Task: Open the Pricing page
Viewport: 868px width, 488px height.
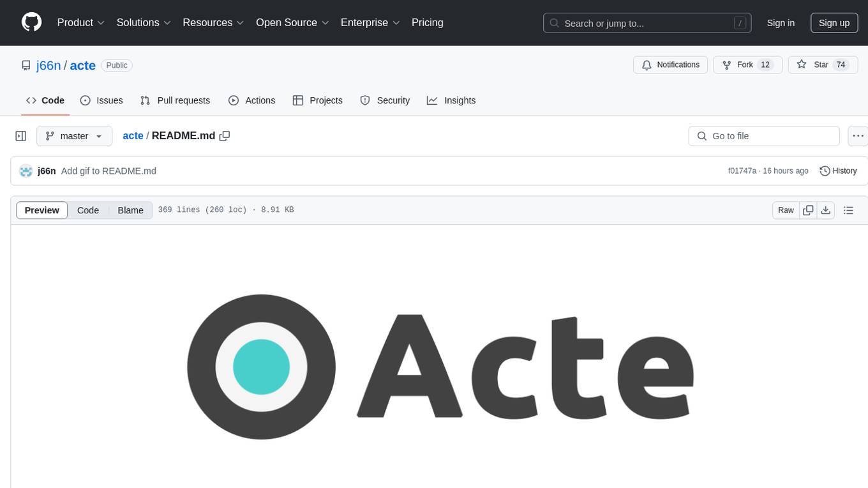Action: coord(428,22)
